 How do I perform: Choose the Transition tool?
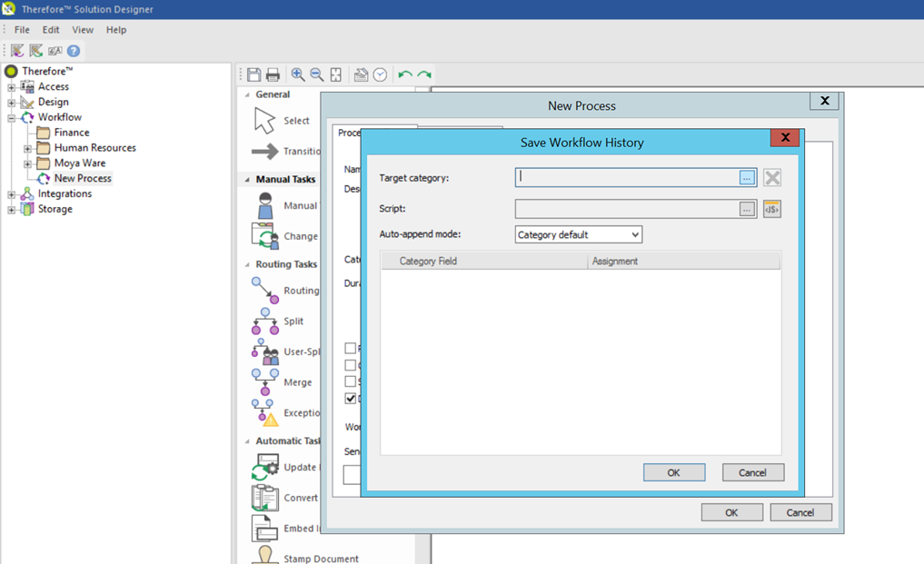click(x=286, y=151)
